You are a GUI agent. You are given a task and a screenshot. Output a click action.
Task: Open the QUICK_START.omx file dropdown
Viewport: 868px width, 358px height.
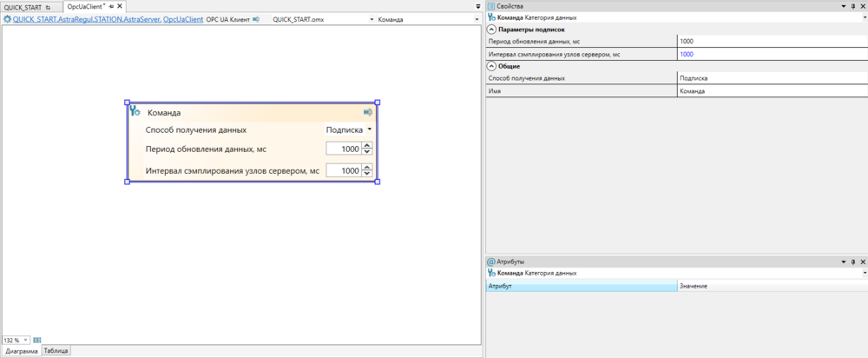(x=372, y=19)
